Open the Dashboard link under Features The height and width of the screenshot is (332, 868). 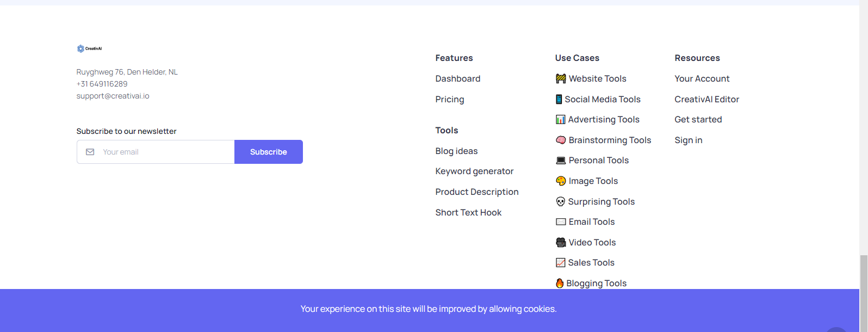(x=458, y=78)
